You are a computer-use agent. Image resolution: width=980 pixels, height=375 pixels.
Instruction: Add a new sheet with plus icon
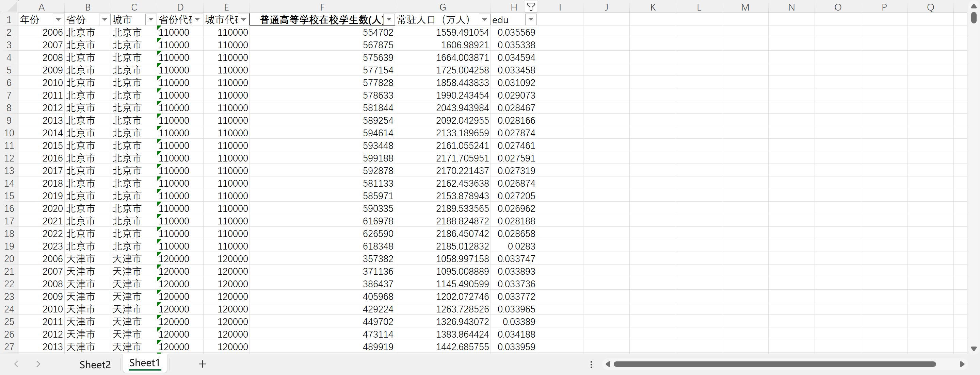[x=203, y=364]
